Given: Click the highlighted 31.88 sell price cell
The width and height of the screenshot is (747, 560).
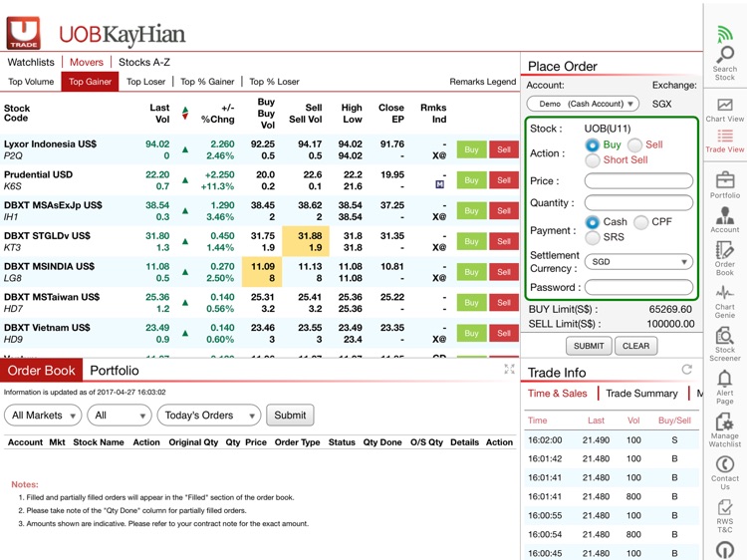Looking at the screenshot, I should tap(306, 241).
